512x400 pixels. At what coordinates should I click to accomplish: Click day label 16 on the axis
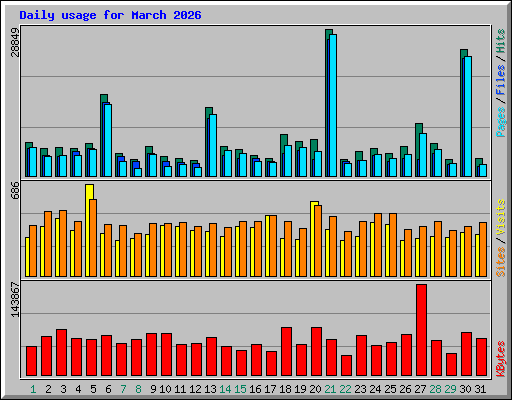(x=255, y=389)
